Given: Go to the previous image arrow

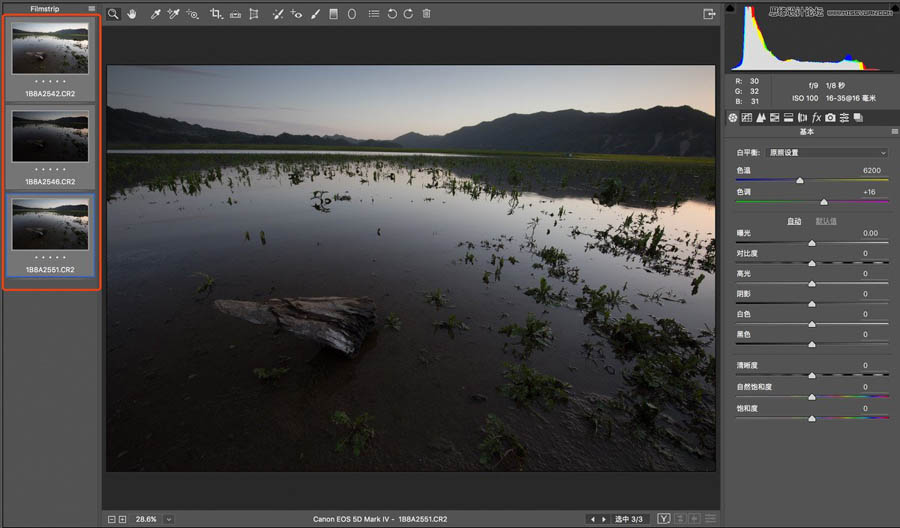Looking at the screenshot, I should tap(593, 519).
